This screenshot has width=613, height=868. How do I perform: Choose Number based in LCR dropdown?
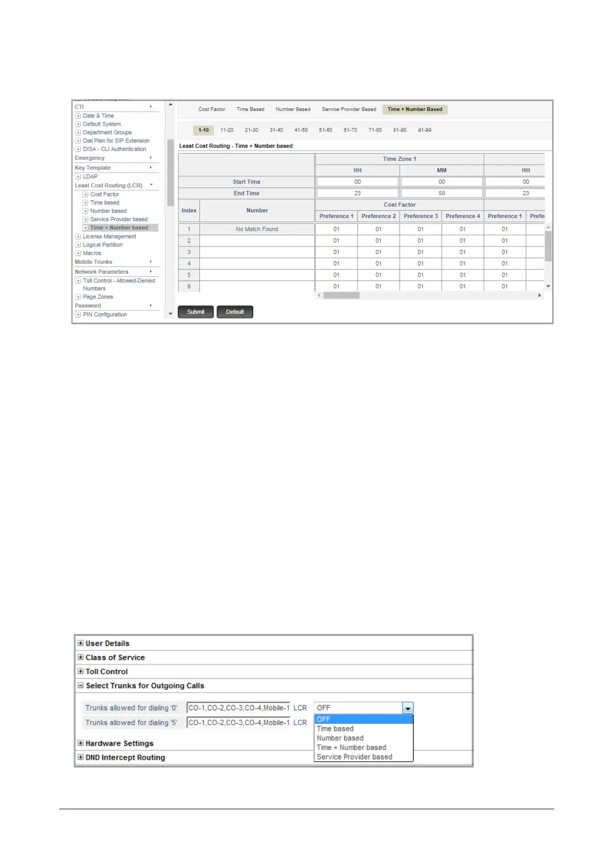click(x=364, y=738)
